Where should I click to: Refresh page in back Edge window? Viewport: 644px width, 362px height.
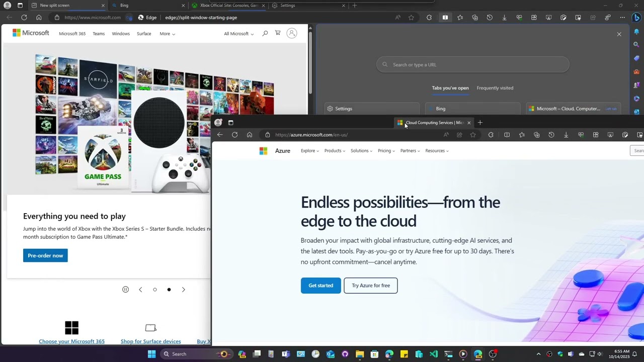coord(24,18)
